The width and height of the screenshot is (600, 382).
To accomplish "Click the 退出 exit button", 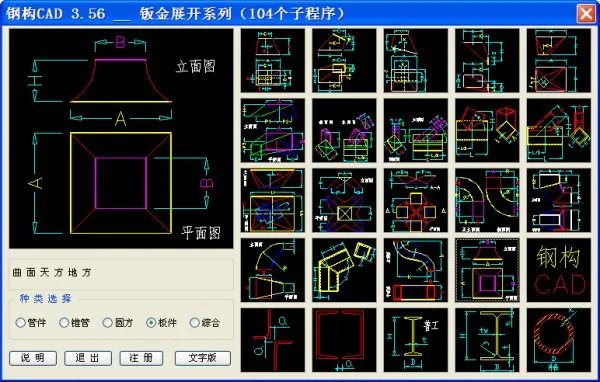I will click(x=88, y=358).
